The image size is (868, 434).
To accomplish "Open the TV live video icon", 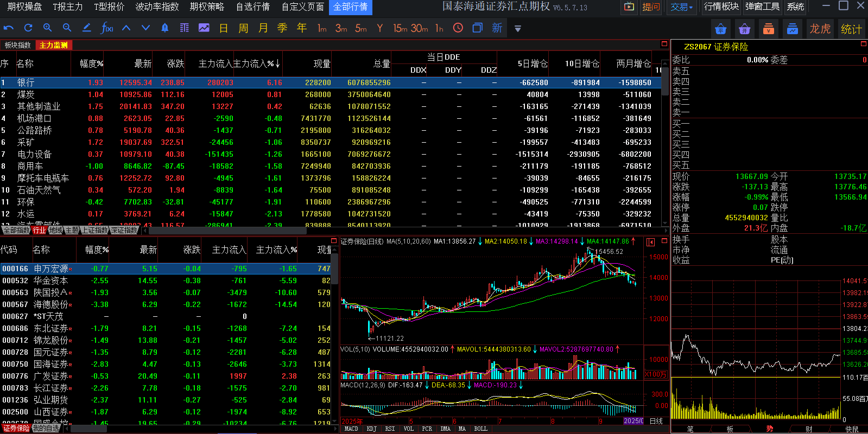I will pos(629,7).
